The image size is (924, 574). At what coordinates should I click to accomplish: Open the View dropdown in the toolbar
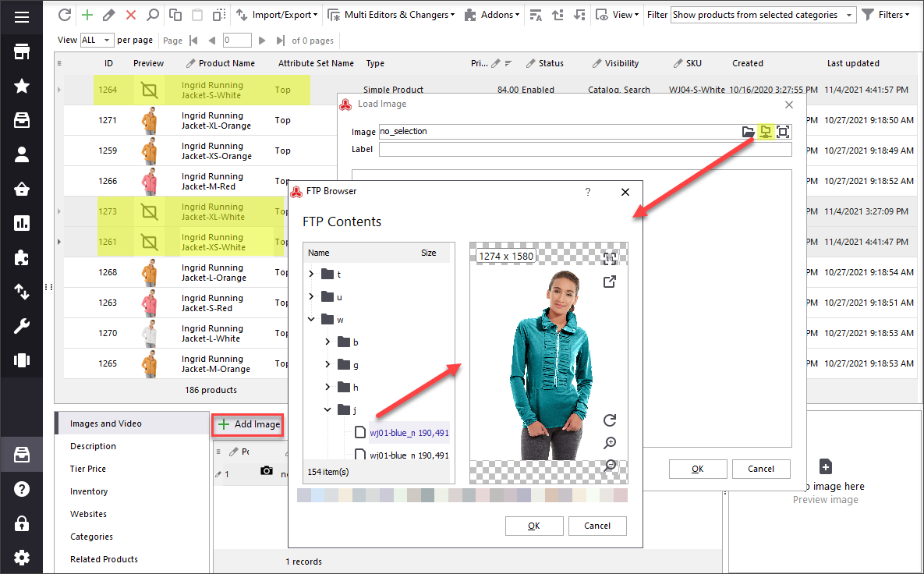pos(618,15)
